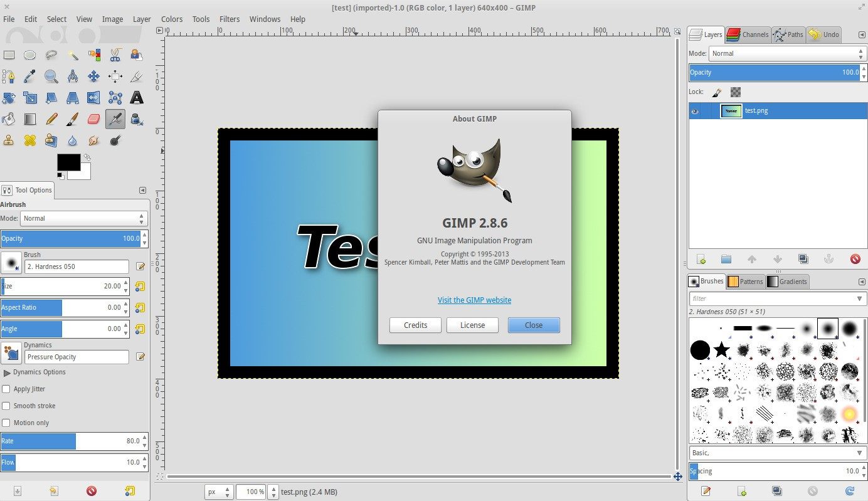Select the Move tool

(94, 76)
